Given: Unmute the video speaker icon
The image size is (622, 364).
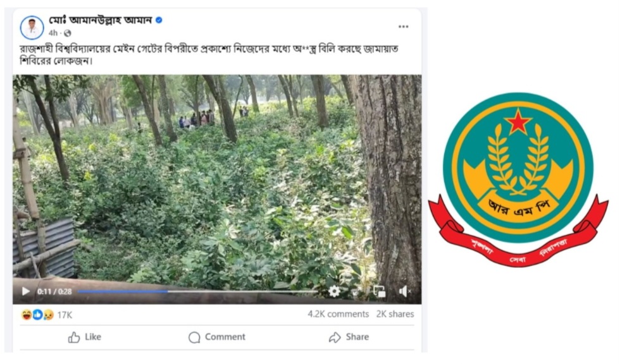Looking at the screenshot, I should [404, 291].
